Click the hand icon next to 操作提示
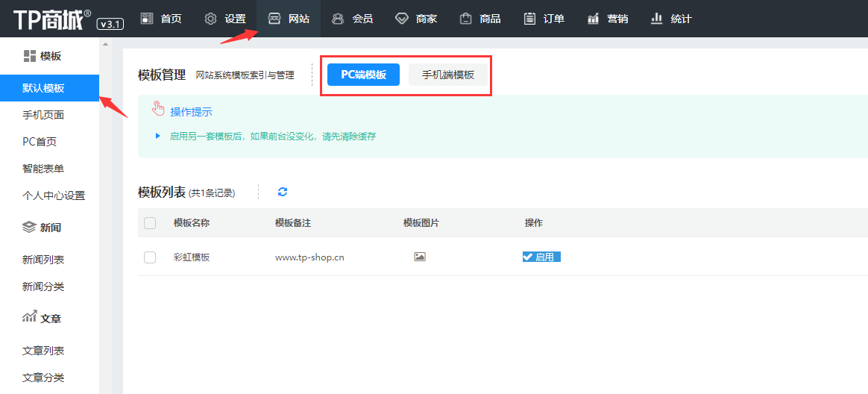 tap(158, 110)
